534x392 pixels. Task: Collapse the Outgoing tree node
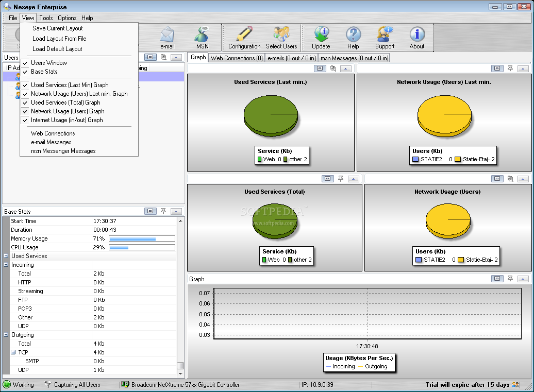coord(6,334)
